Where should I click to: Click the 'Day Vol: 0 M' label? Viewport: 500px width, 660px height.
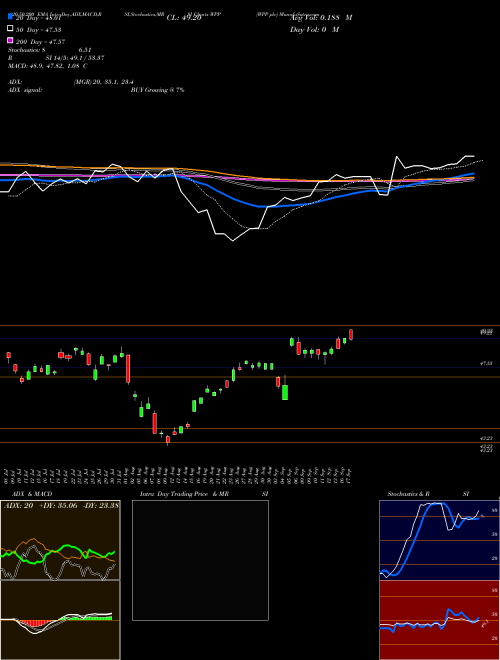(x=314, y=29)
